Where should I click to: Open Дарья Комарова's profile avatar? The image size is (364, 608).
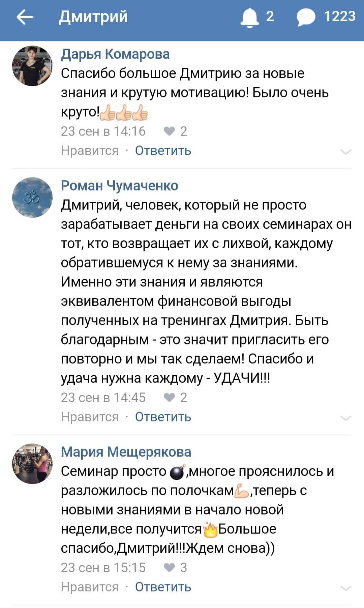coord(32,66)
